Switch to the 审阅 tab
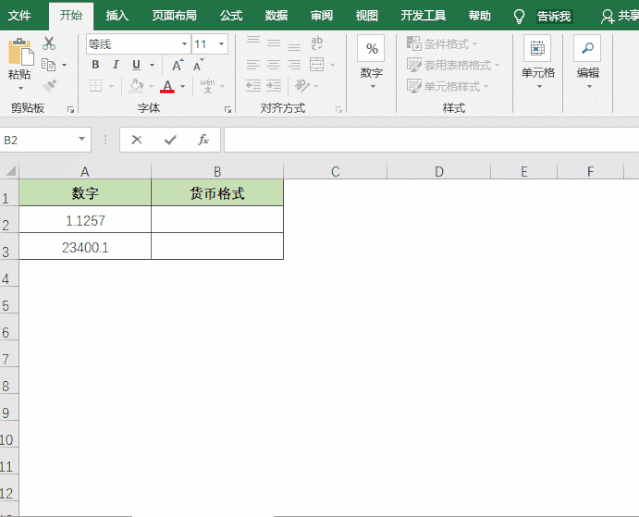Screen dimensions: 639x517 pyautogui.click(x=322, y=15)
